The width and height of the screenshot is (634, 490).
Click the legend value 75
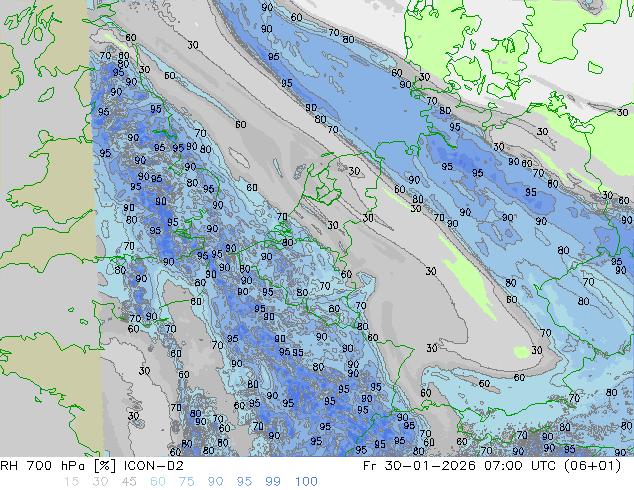coord(186,482)
